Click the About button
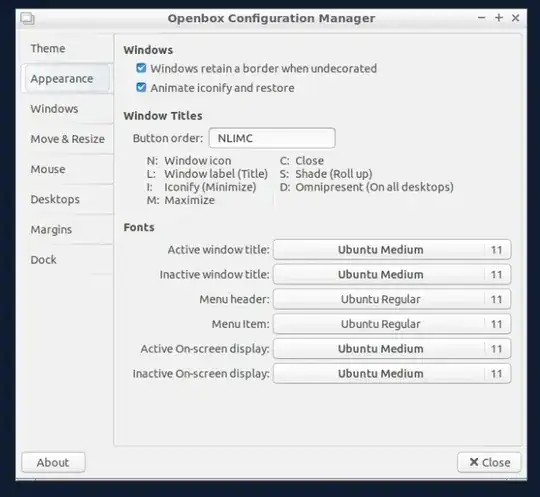 53,462
